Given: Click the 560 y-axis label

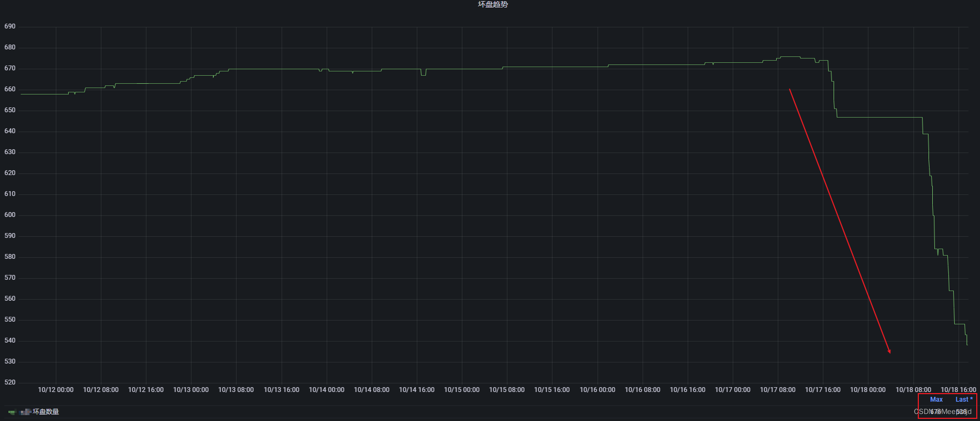Looking at the screenshot, I should 10,299.
